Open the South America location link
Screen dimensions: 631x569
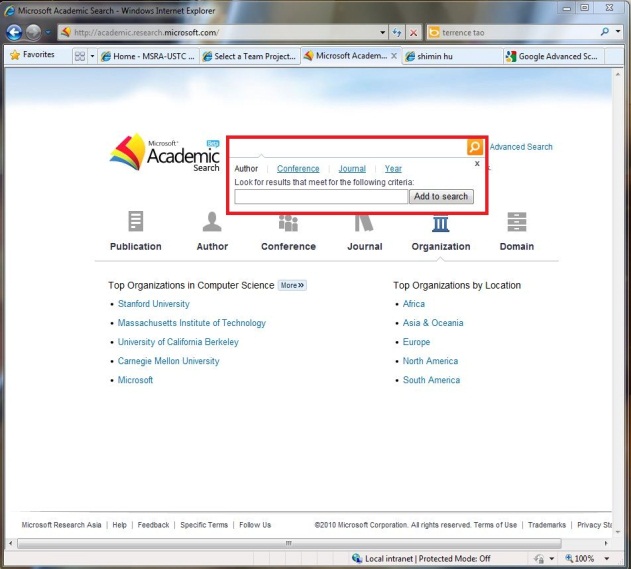pyautogui.click(x=431, y=380)
